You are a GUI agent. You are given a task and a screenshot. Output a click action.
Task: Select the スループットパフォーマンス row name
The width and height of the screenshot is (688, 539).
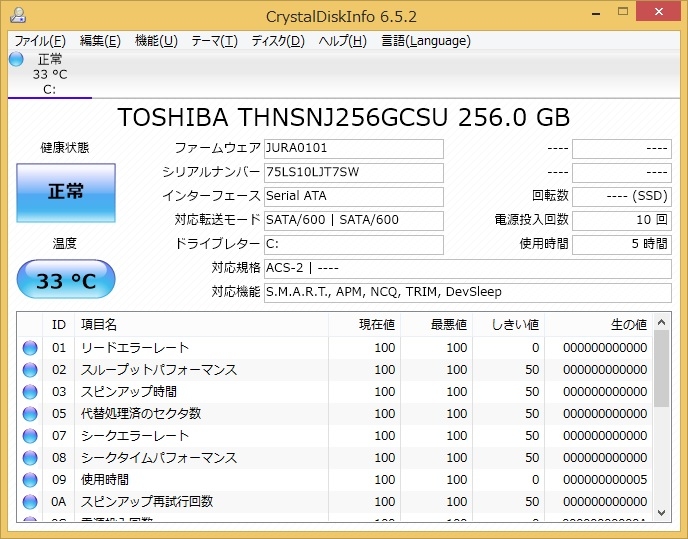tap(159, 370)
